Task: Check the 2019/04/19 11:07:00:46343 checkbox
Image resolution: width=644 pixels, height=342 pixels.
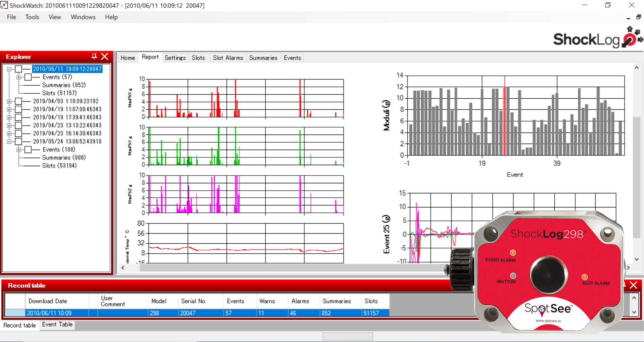Action: click(18, 109)
